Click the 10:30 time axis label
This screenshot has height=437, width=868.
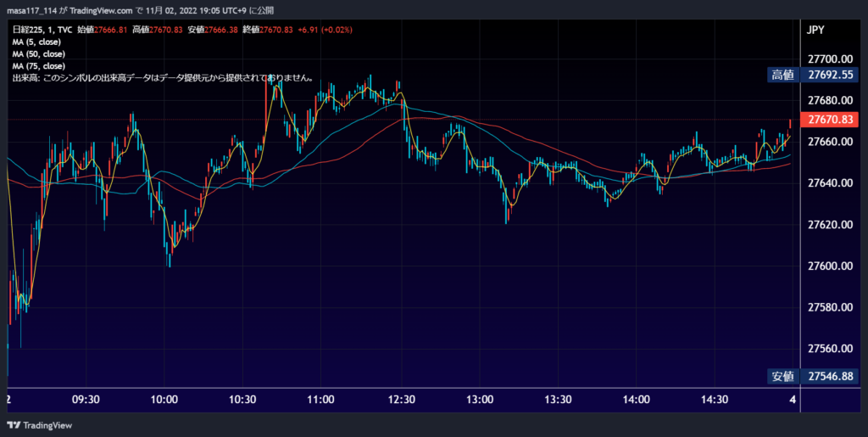(x=242, y=400)
